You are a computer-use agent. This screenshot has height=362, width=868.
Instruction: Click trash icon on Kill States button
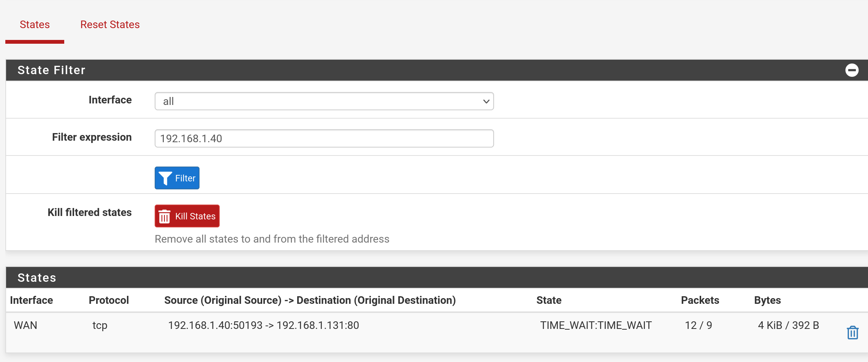point(164,216)
